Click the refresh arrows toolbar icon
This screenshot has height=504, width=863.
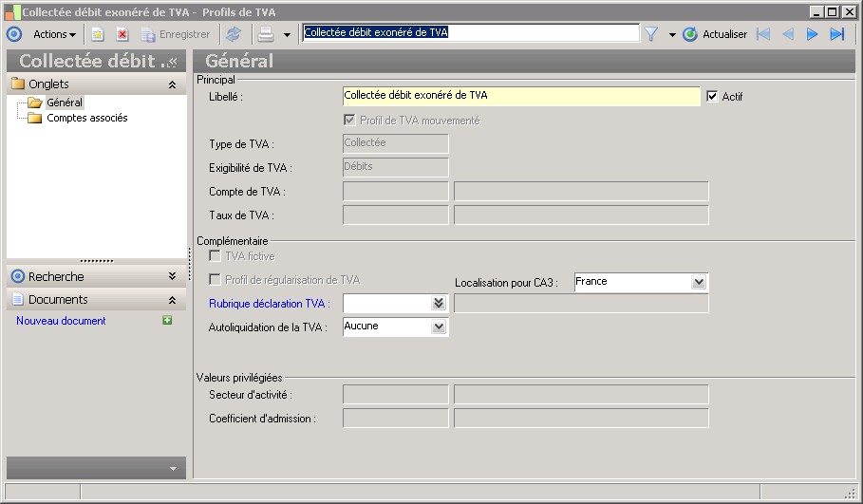pos(234,34)
